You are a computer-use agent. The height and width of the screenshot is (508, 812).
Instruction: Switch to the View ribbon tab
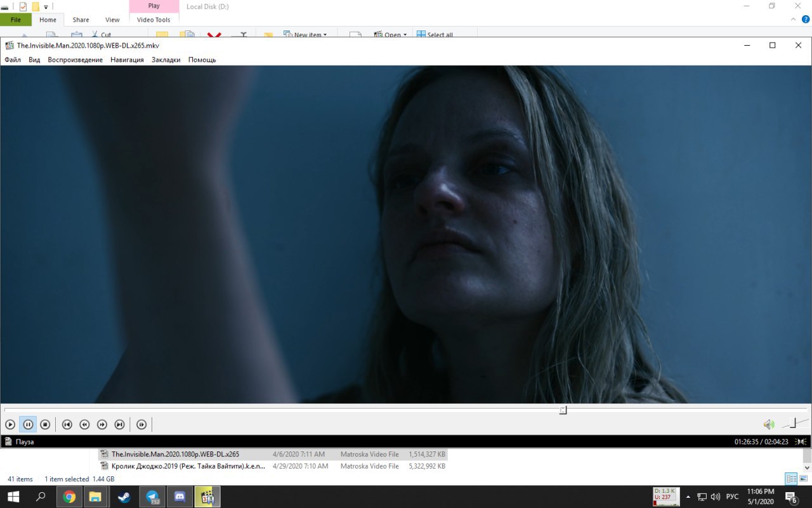pos(112,20)
